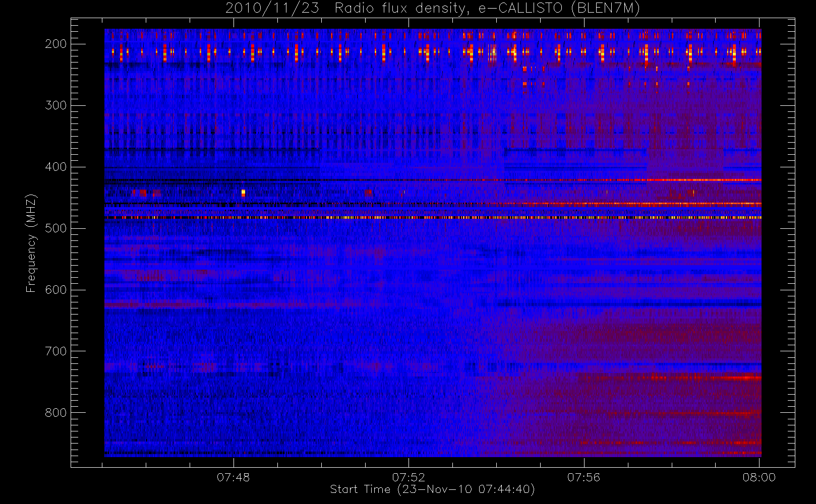Click the 'Start Time (23-Nov-10 07:44:40)' axis label
This screenshot has width=816, height=504.
click(x=432, y=489)
